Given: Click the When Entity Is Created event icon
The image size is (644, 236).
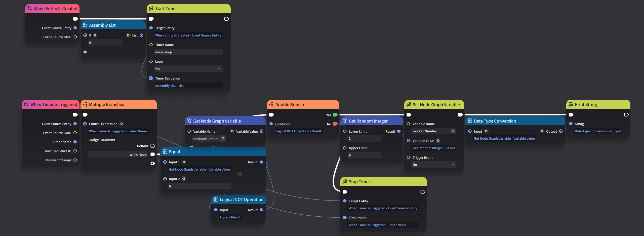Looking at the screenshot, I should coord(30,8).
